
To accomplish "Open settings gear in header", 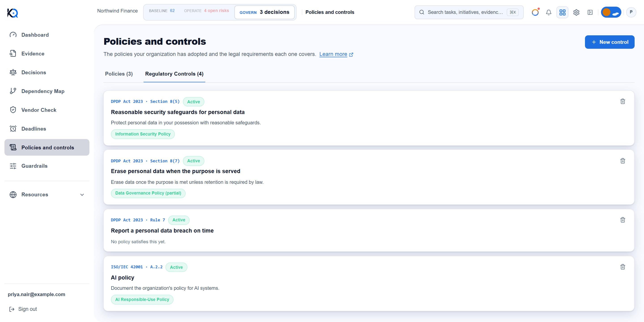I will point(576,12).
